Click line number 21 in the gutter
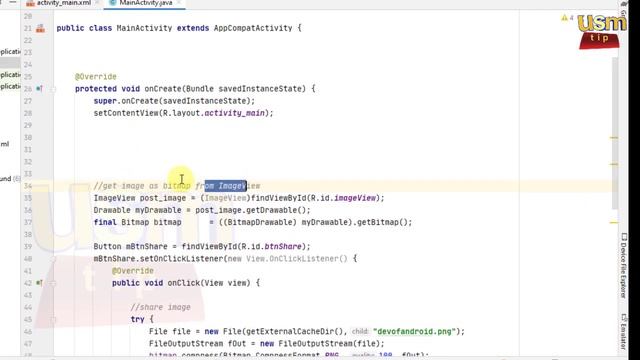The width and height of the screenshot is (640, 360). click(x=28, y=29)
